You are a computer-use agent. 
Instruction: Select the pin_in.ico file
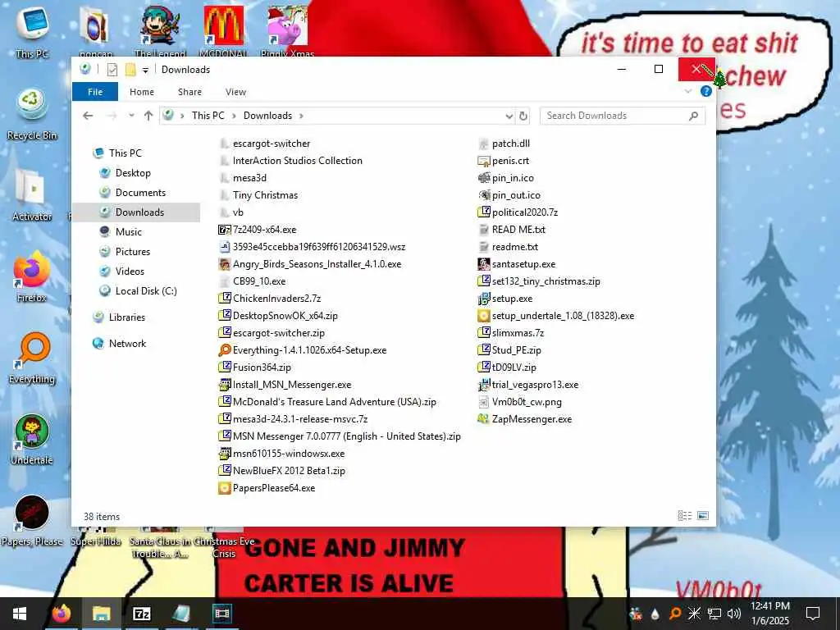click(x=505, y=178)
